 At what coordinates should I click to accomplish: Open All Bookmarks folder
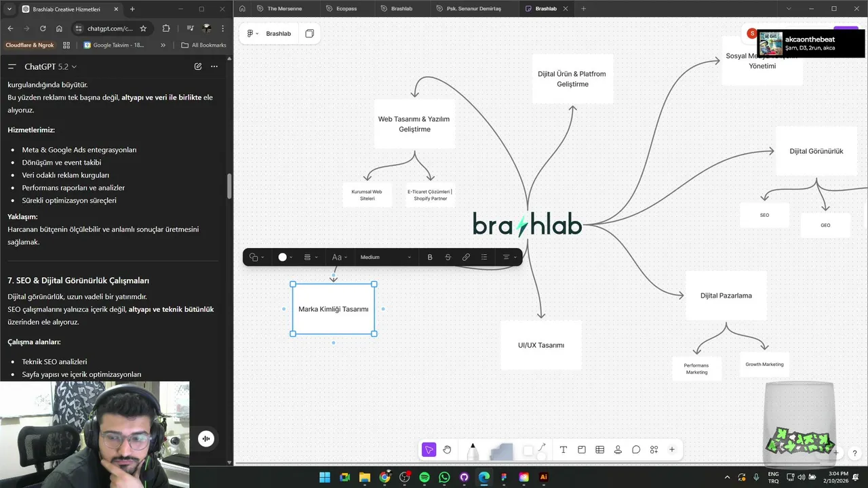(x=204, y=45)
